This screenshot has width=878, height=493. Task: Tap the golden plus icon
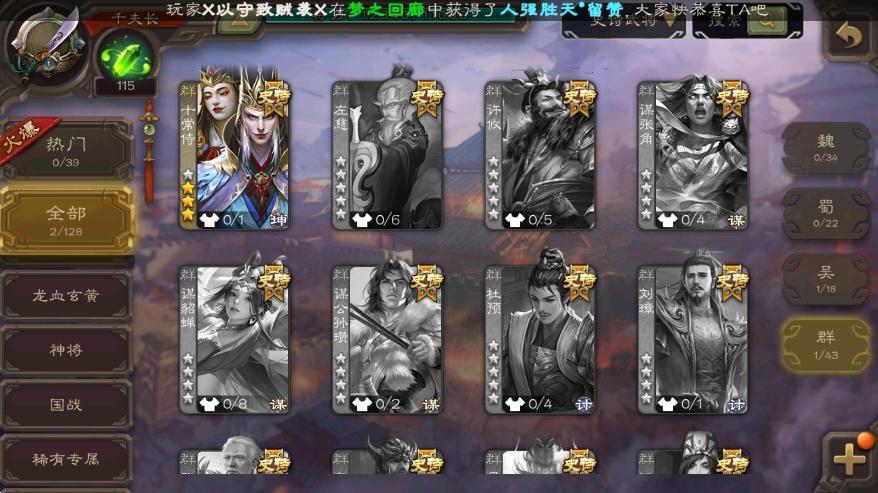pos(848,461)
